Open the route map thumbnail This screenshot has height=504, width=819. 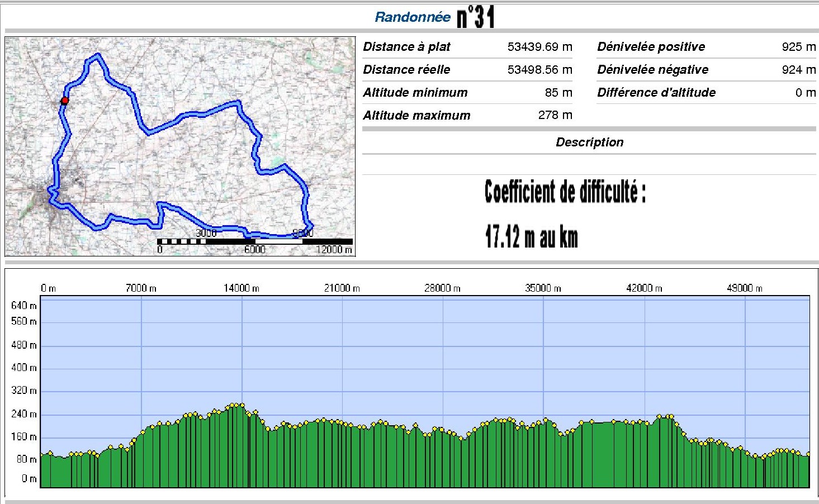click(180, 146)
